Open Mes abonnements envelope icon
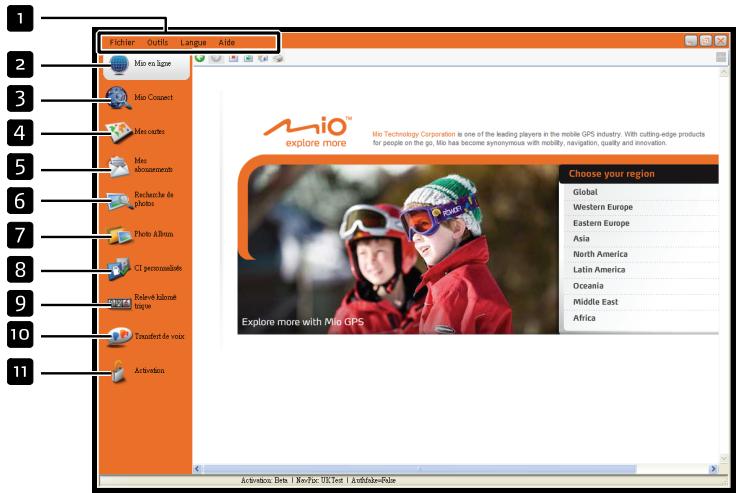The image size is (737, 493). coord(118,166)
